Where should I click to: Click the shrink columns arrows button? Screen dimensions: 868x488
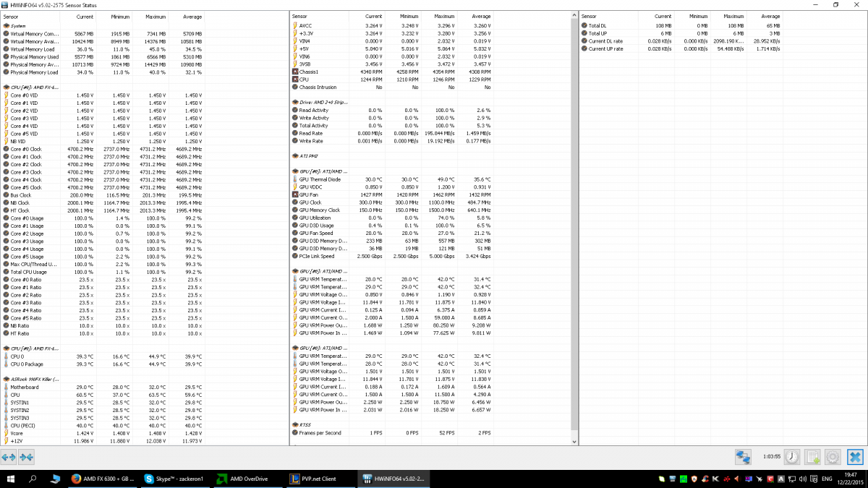coord(27,457)
